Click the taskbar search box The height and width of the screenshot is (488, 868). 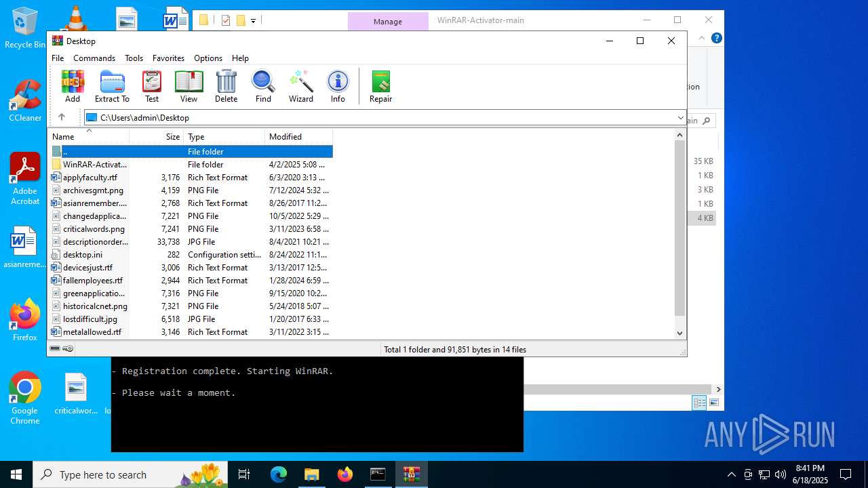point(132,474)
